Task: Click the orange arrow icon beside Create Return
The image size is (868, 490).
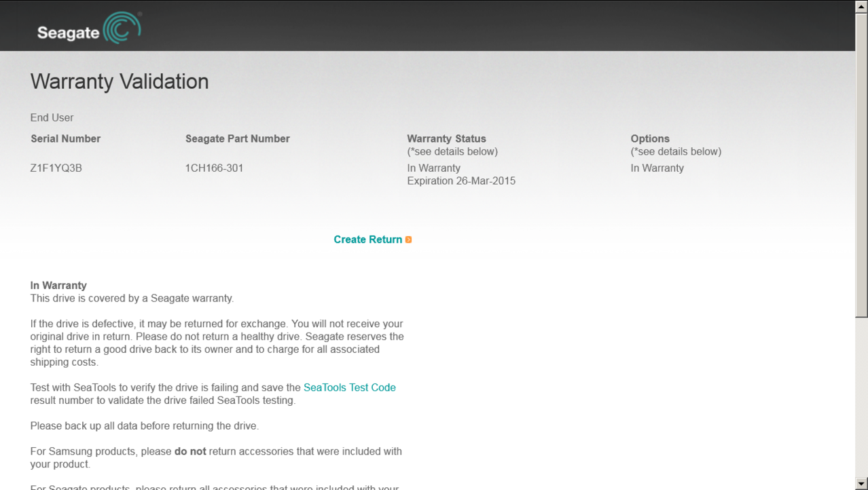Action: pyautogui.click(x=408, y=240)
